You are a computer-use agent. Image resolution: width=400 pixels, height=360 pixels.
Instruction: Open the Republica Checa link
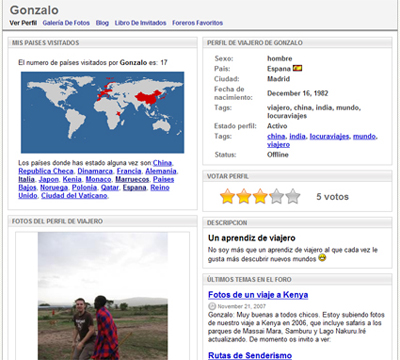pos(46,171)
